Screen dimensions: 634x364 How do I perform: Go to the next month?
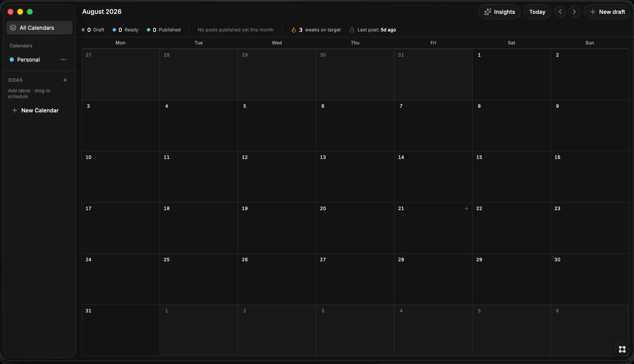574,12
